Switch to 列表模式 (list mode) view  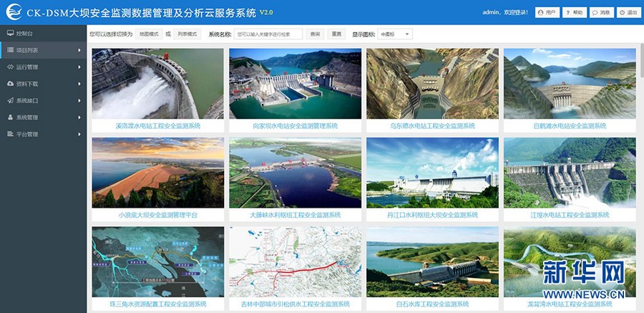(189, 34)
